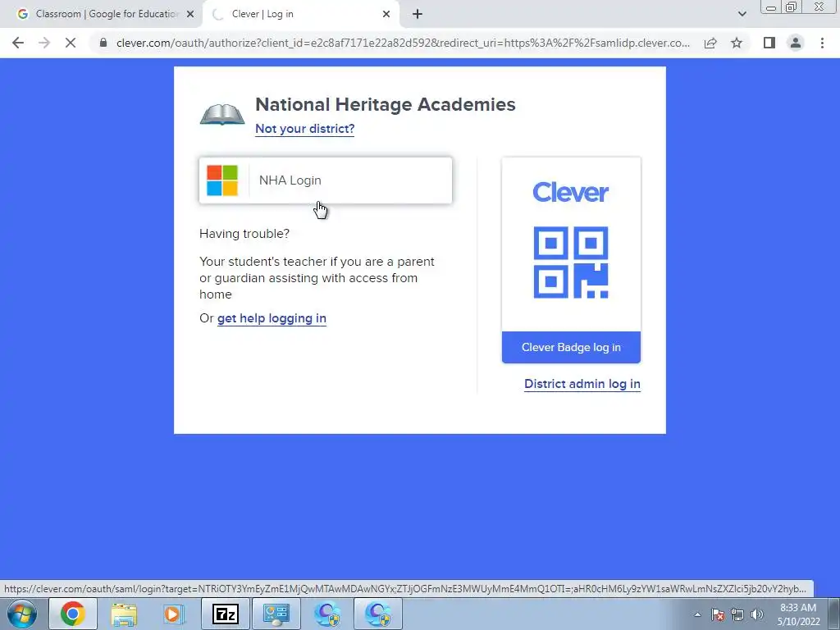This screenshot has width=840, height=630.
Task: Close the Clever Log in tab
Action: click(x=386, y=15)
